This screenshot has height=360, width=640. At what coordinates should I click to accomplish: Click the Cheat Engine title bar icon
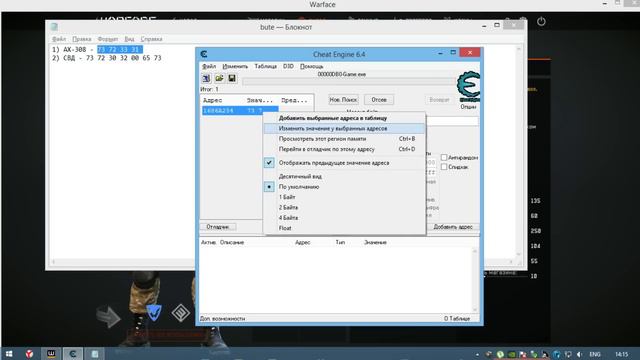coord(204,54)
